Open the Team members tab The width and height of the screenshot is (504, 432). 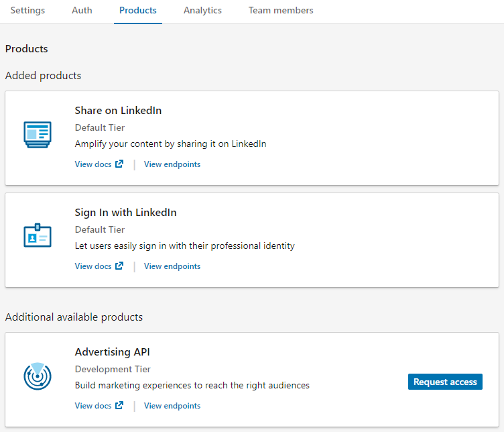(281, 11)
